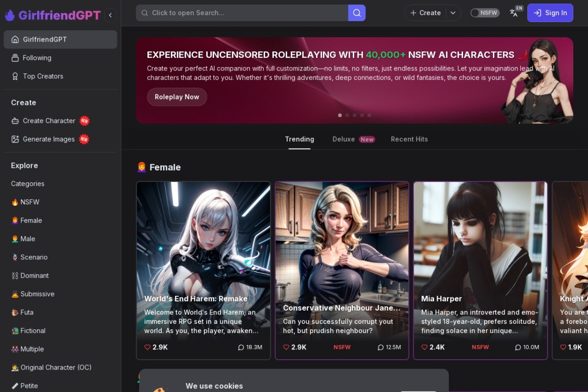Collapse the sidebar with chevron button
This screenshot has width=588, height=392.
coord(110,15)
